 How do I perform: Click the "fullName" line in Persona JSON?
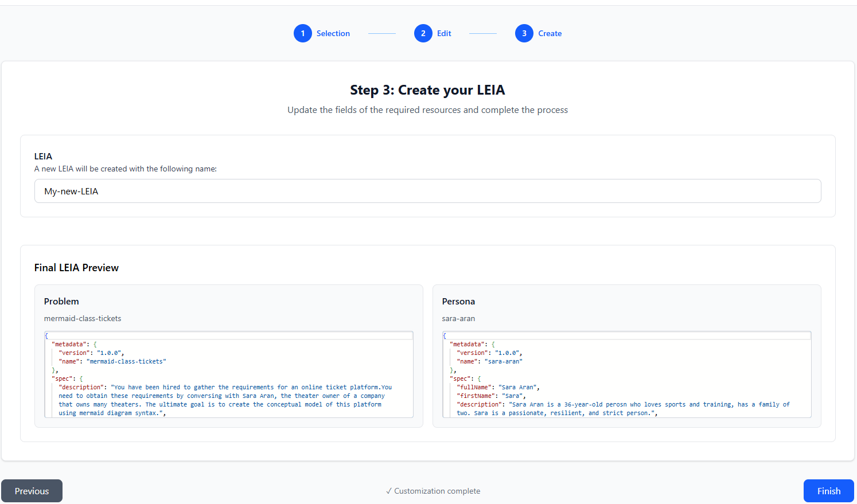497,388
